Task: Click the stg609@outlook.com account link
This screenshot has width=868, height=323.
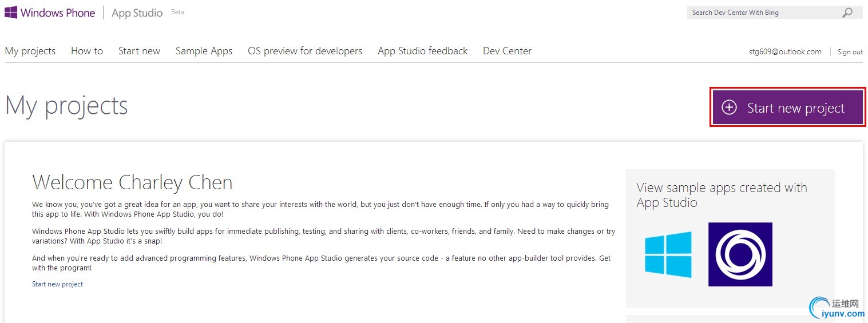Action: (x=785, y=51)
